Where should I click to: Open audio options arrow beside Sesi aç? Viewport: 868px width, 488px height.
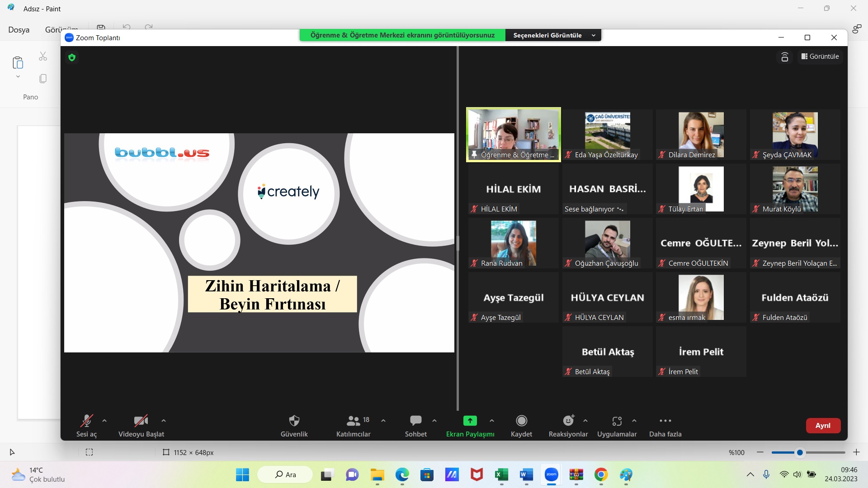104,421
